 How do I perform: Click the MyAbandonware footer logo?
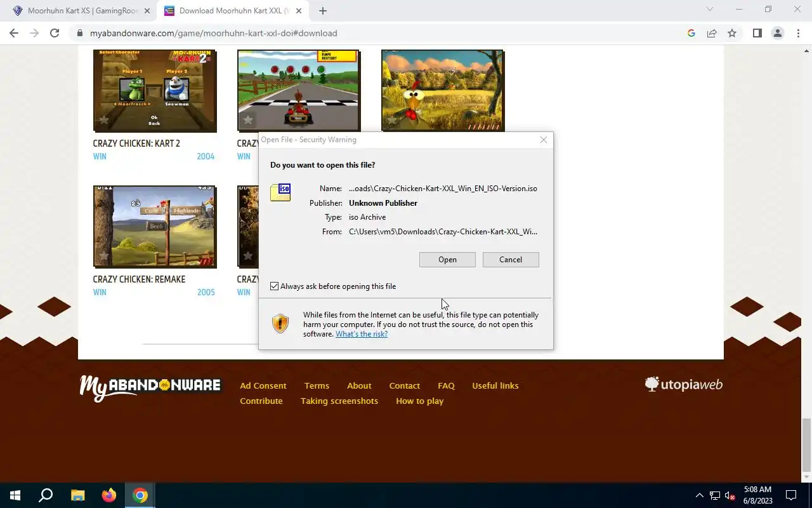coord(150,388)
